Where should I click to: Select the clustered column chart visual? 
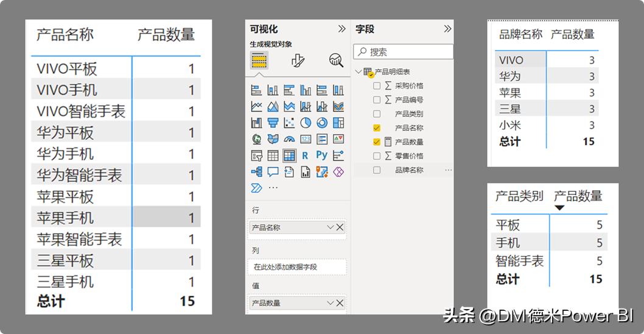pos(306,90)
